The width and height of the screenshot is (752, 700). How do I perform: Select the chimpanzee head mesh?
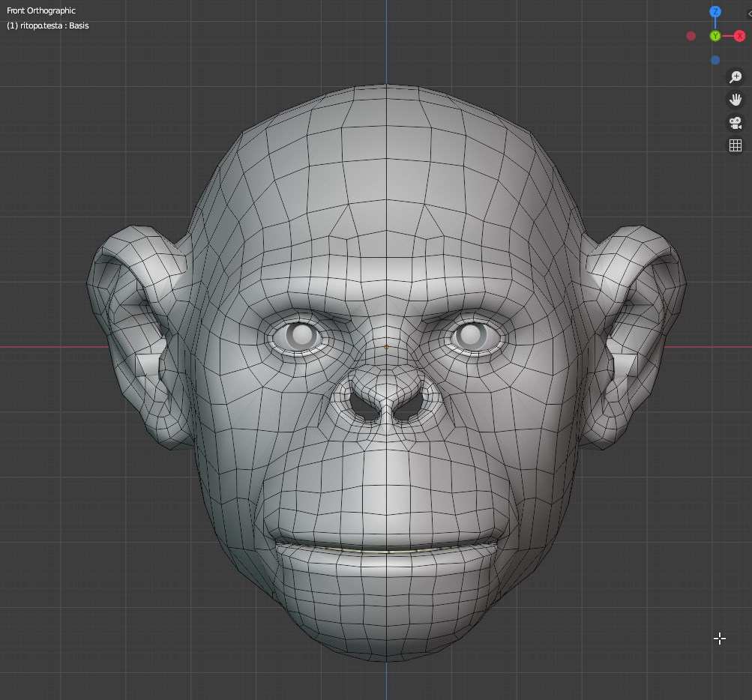[387, 187]
